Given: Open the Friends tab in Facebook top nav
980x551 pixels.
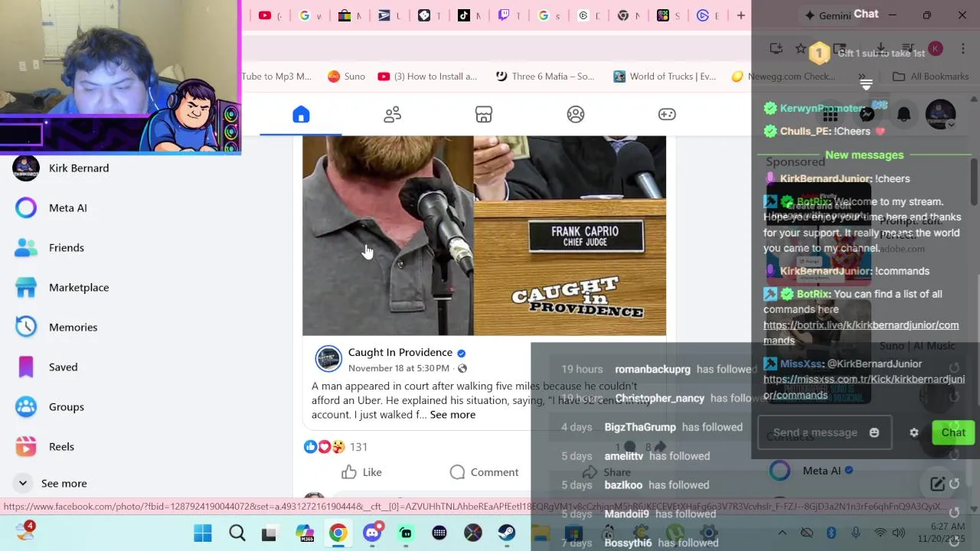Looking at the screenshot, I should coord(392,115).
